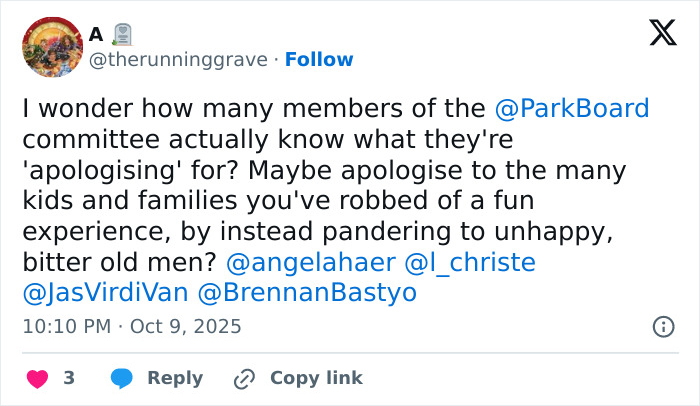Click the blue reply bubble icon

click(x=122, y=378)
